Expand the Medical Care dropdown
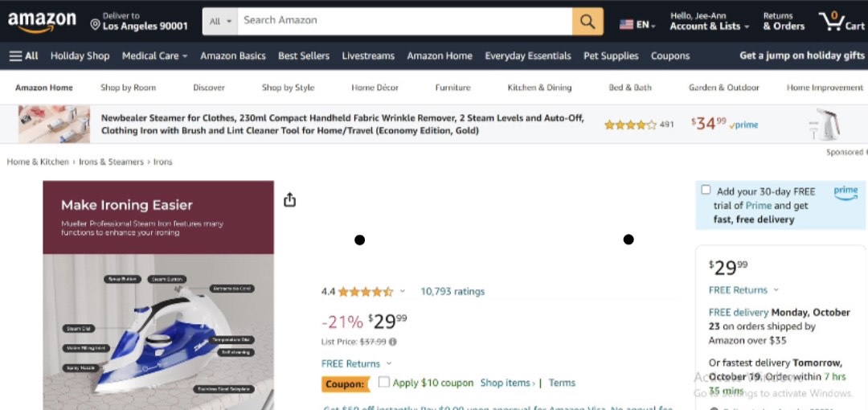Viewport: 868px width, 410px height. (154, 55)
